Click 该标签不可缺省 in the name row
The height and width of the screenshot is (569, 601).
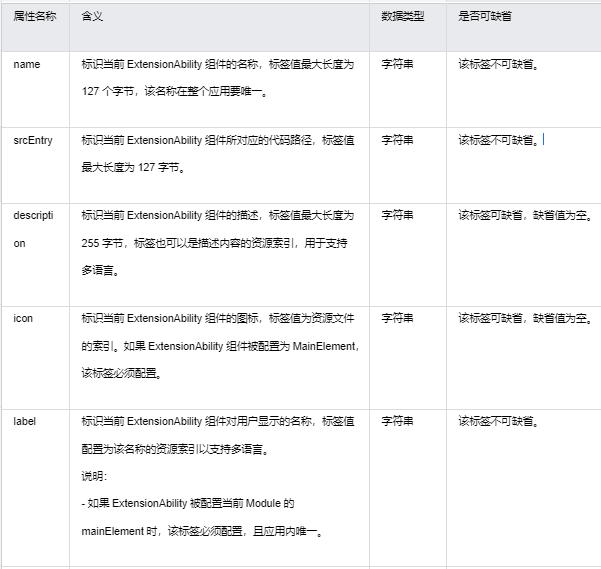(x=498, y=64)
